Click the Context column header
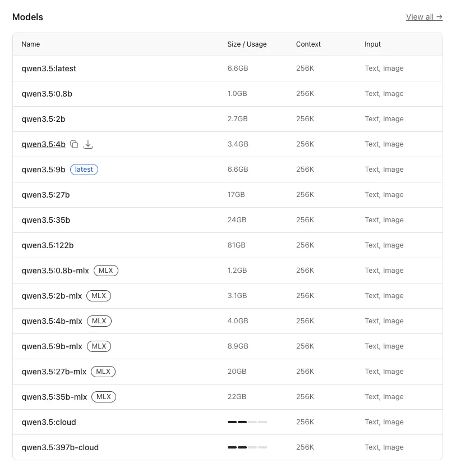This screenshot has height=476, width=456. tap(308, 44)
